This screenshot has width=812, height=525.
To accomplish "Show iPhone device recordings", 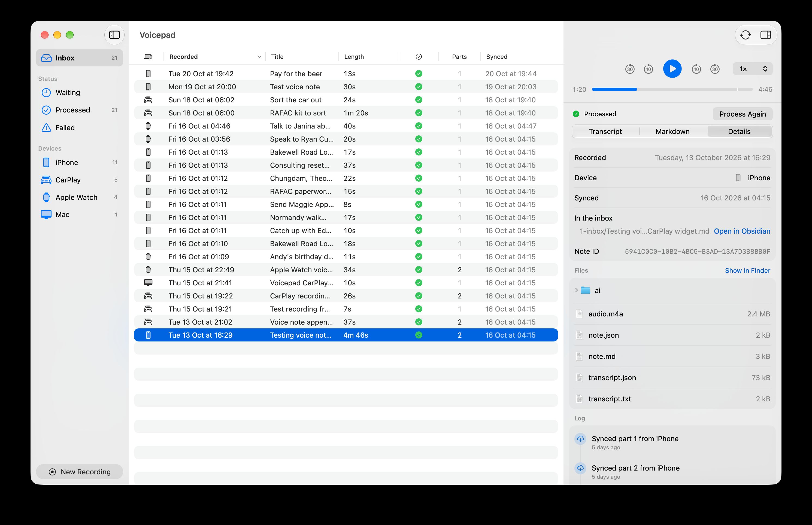I will click(80, 163).
